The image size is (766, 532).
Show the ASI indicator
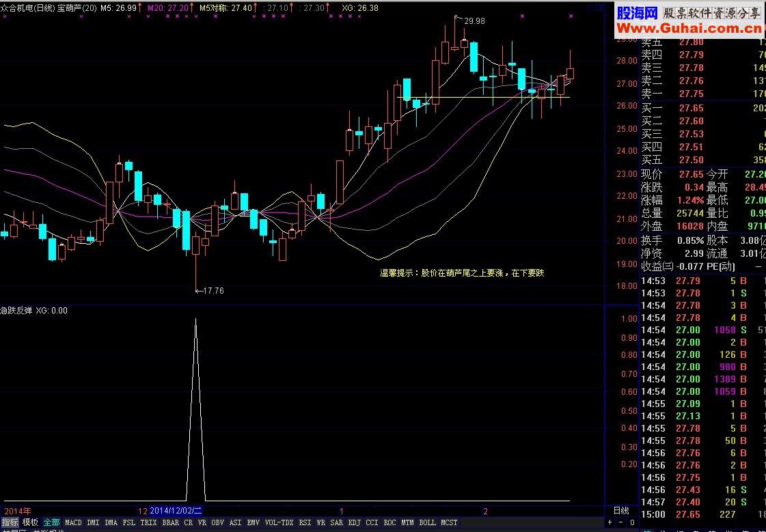click(236, 522)
